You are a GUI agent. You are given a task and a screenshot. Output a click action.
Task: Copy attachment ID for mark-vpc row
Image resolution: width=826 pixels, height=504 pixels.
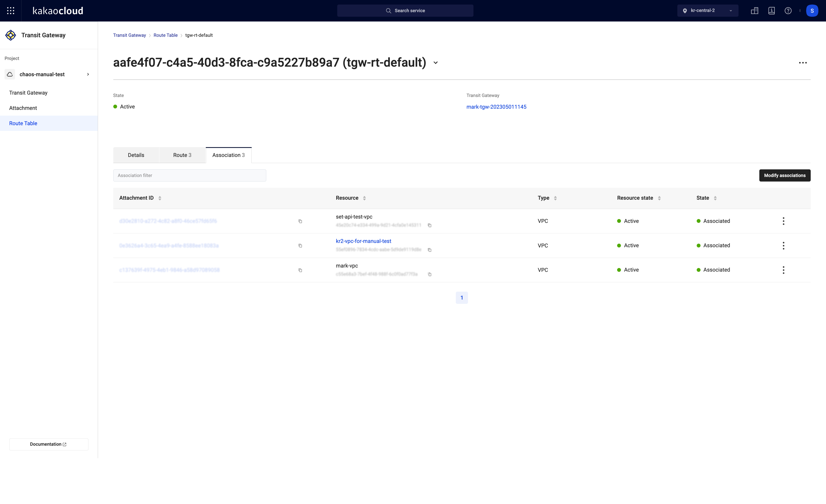pos(300,270)
